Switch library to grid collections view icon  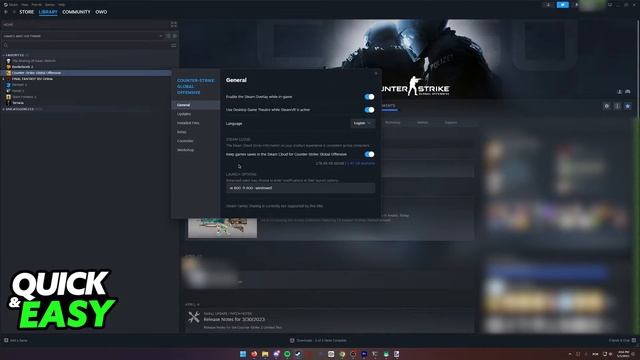click(174, 24)
